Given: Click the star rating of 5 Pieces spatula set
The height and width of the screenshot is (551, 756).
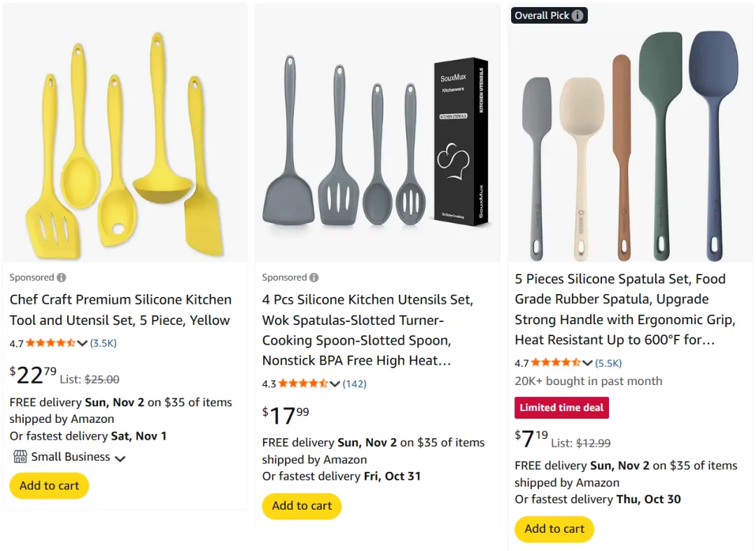Looking at the screenshot, I should pos(556,363).
